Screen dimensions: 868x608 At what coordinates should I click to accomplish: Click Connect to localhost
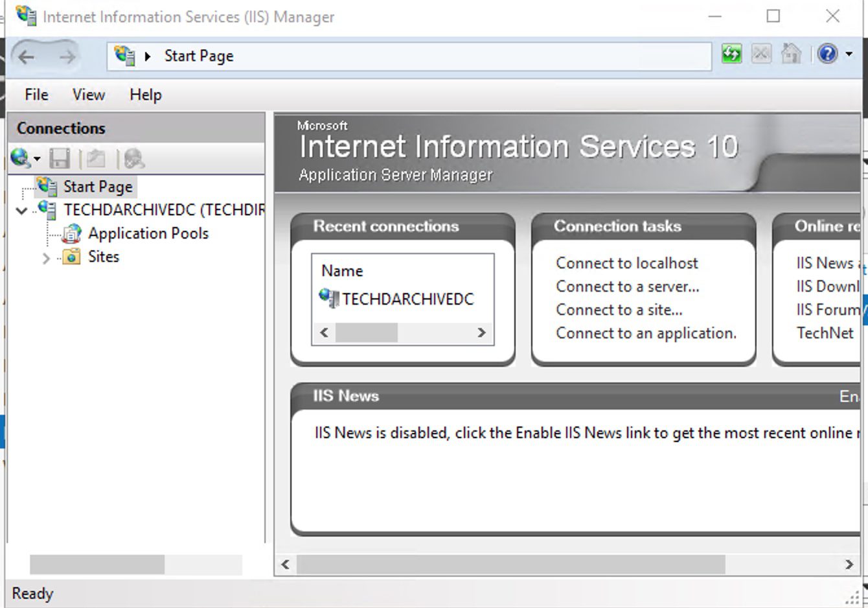click(627, 263)
